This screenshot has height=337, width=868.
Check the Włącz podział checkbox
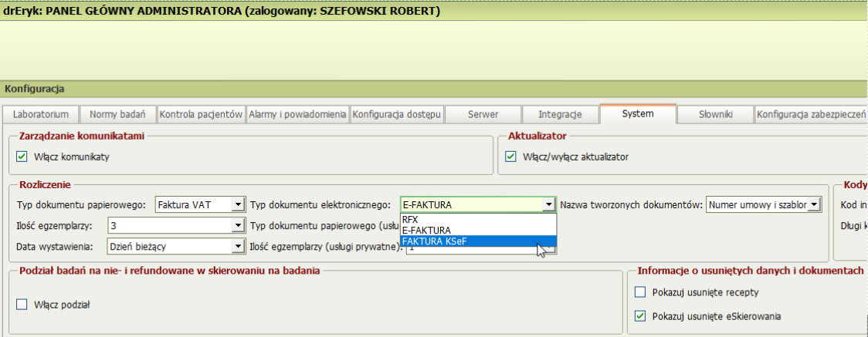[22, 305]
